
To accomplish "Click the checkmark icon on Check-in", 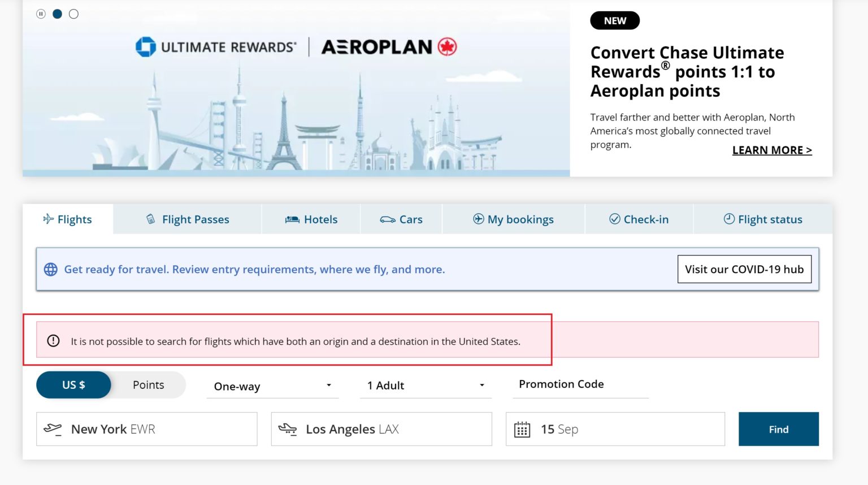I will (x=614, y=219).
